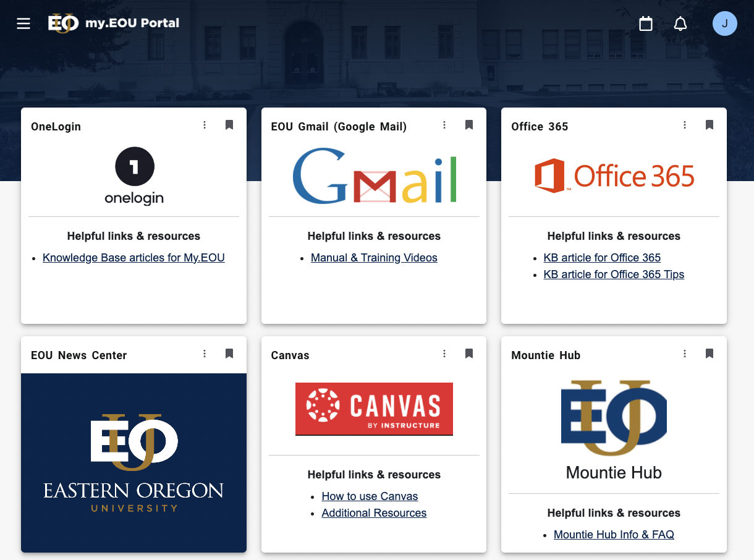754x560 pixels.
Task: Open the Manual & Training Videos link
Action: 374,258
